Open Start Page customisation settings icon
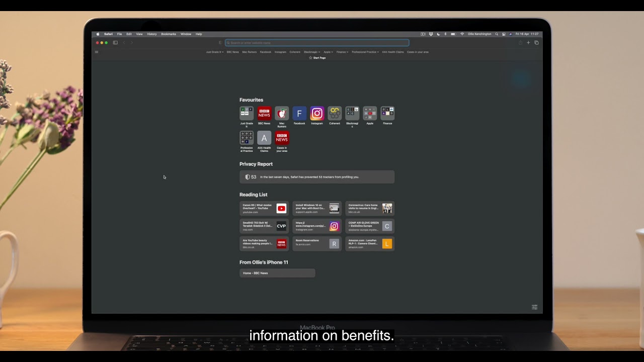The height and width of the screenshot is (362, 644). coord(534,307)
